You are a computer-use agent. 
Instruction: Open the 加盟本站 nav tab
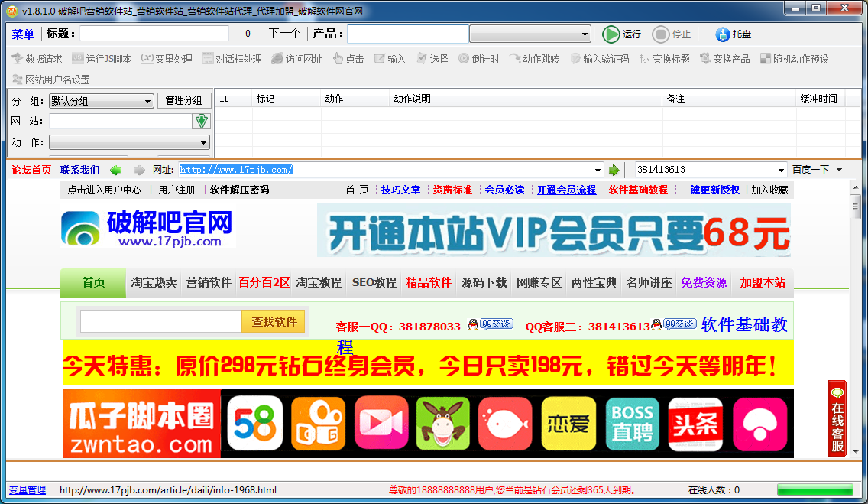click(763, 283)
